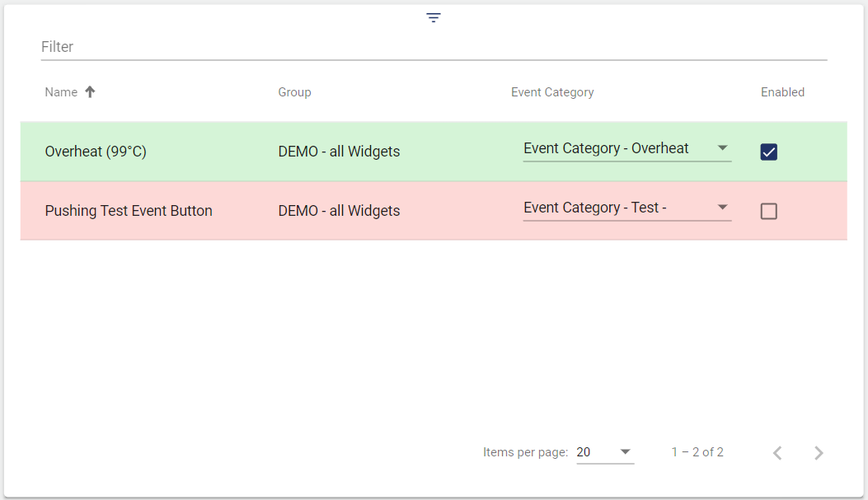868x500 pixels.
Task: Sort by the Name column header
Action: [61, 92]
